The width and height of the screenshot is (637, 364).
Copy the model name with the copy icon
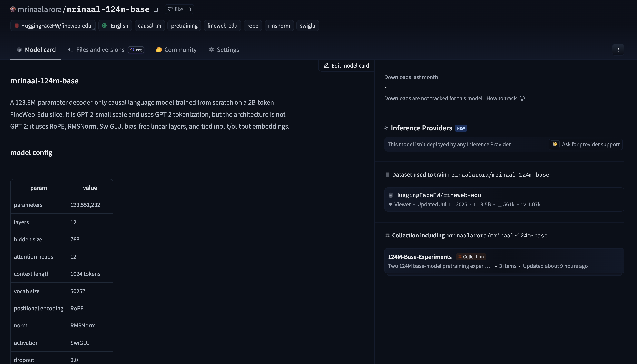tap(155, 9)
